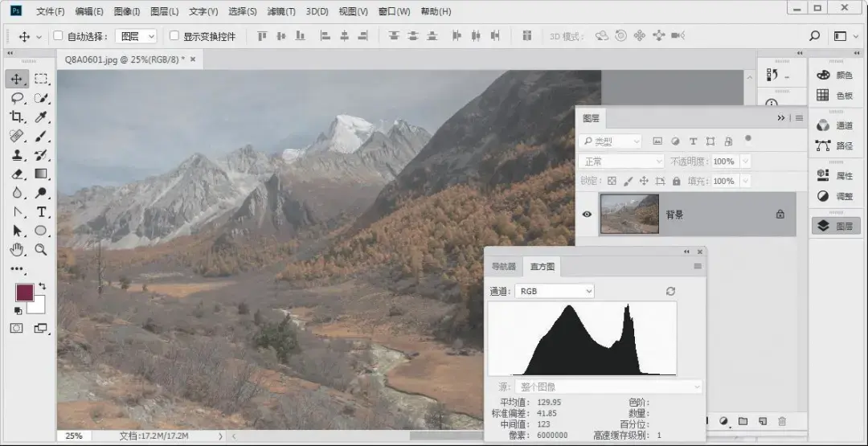This screenshot has width=868, height=446.
Task: Click the foreground color swatch
Action: click(x=24, y=293)
